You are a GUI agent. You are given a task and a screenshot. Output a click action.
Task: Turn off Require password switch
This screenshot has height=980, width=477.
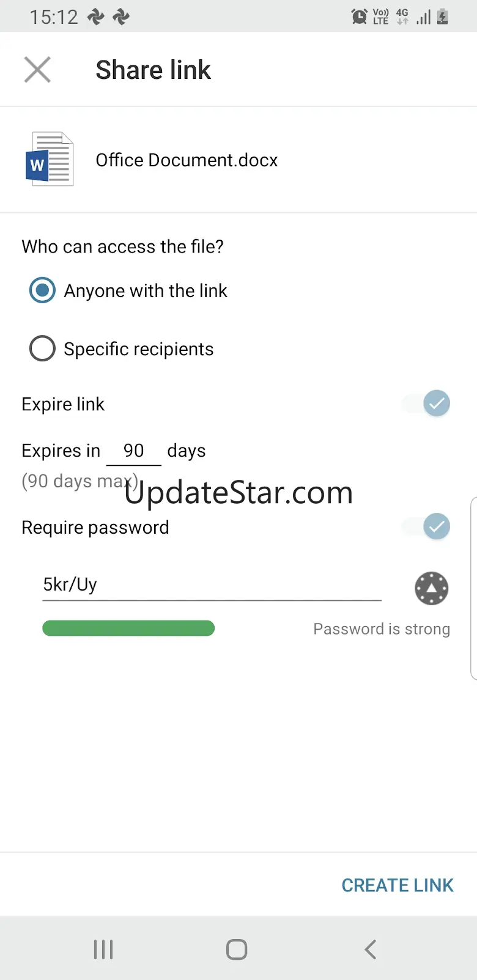[426, 526]
